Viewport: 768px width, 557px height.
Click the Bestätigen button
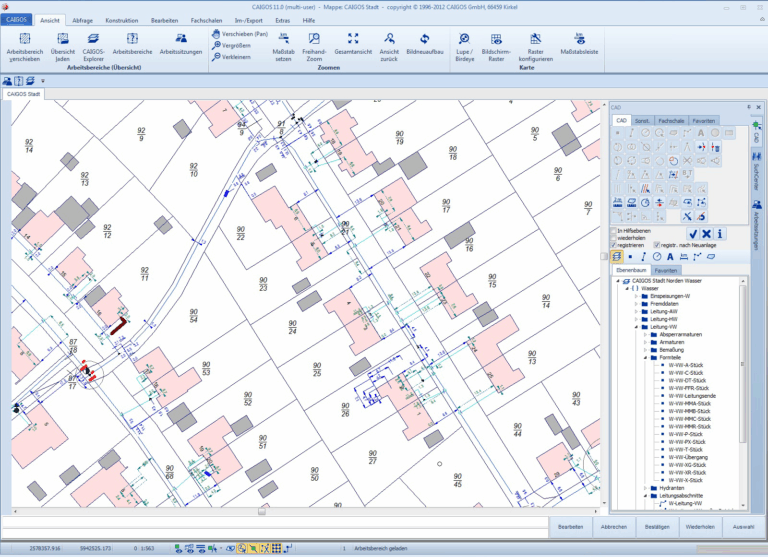point(657,526)
